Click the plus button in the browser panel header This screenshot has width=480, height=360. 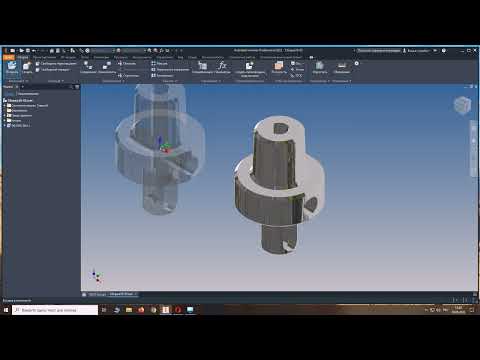click(x=23, y=87)
